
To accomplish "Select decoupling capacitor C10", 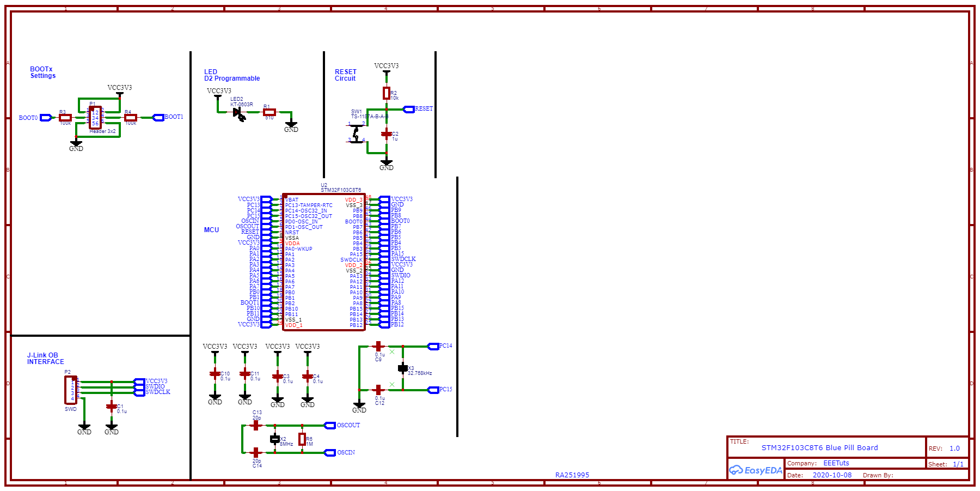I will click(x=215, y=374).
